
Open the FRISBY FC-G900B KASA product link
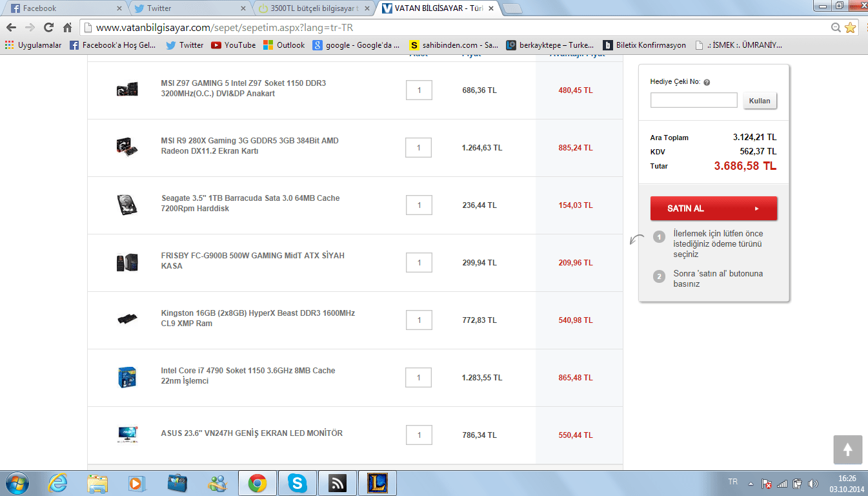point(252,261)
